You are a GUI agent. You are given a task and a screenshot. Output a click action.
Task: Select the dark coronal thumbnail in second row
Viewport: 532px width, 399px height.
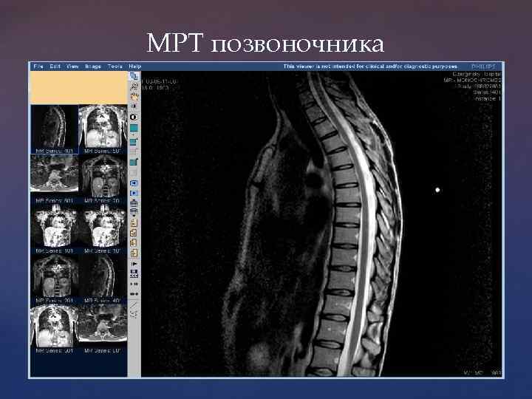[103, 177]
